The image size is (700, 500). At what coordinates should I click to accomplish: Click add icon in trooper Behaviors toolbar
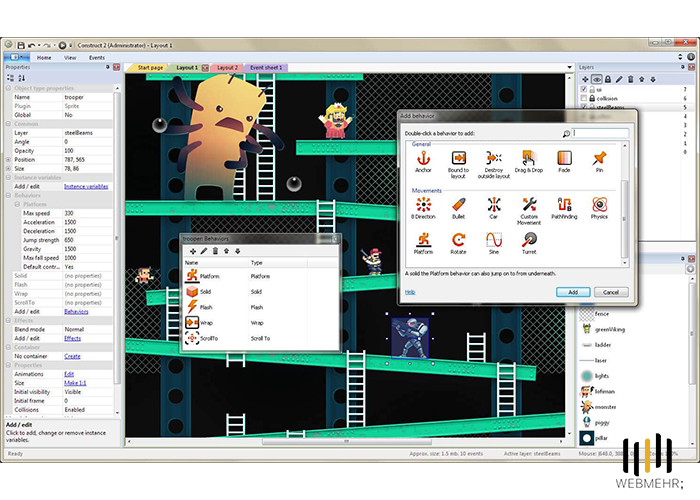coord(193,251)
